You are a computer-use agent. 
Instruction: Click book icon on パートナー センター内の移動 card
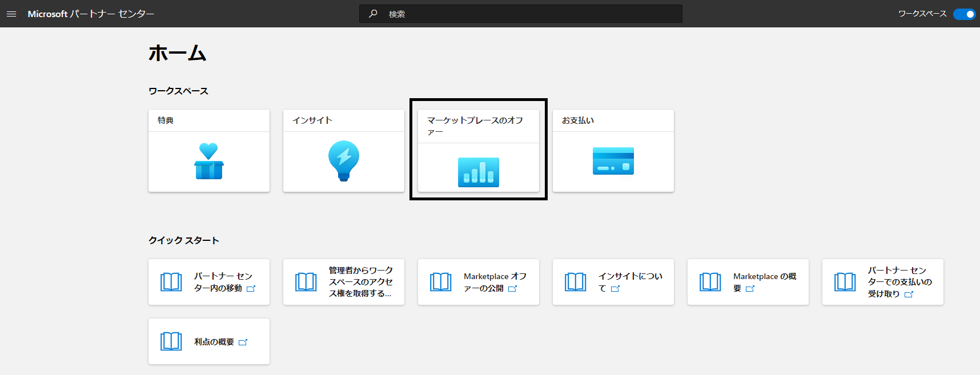click(x=171, y=282)
